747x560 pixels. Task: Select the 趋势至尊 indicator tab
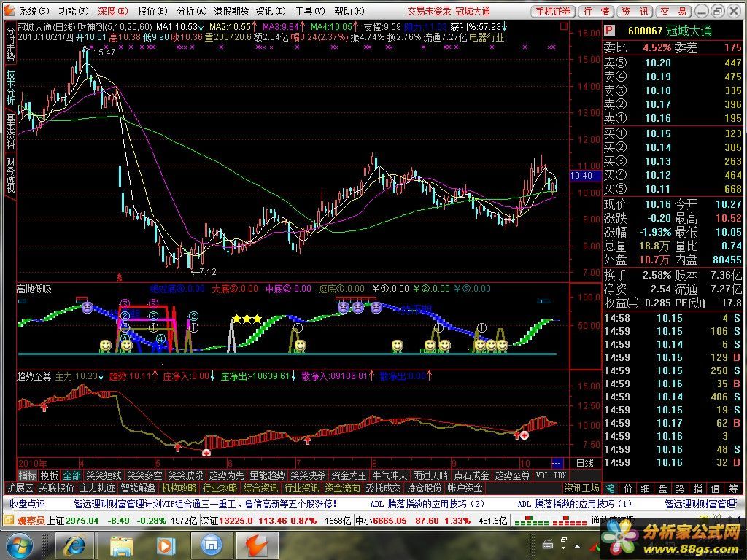[x=513, y=475]
